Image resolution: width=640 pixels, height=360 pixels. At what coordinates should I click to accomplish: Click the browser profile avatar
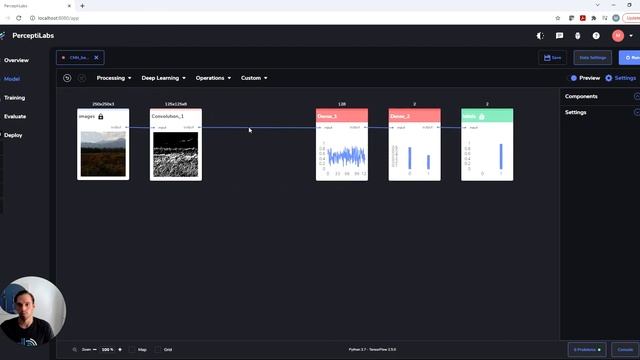tap(616, 18)
